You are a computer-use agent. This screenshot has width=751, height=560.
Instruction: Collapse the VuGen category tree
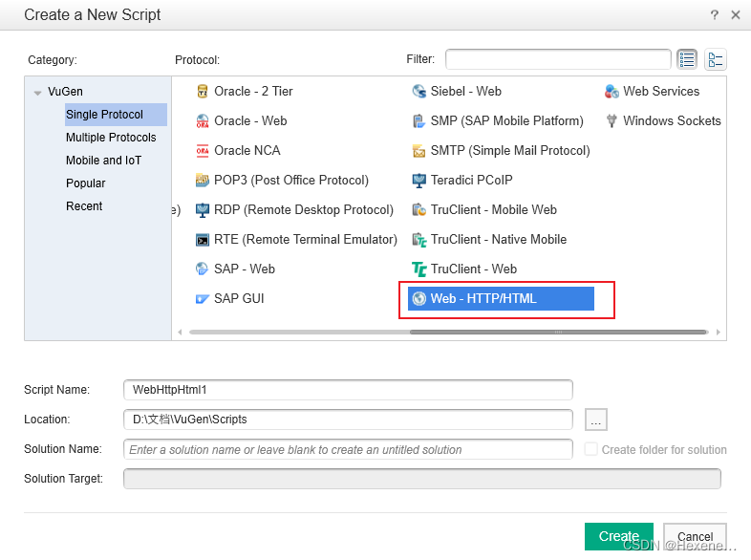tap(38, 93)
